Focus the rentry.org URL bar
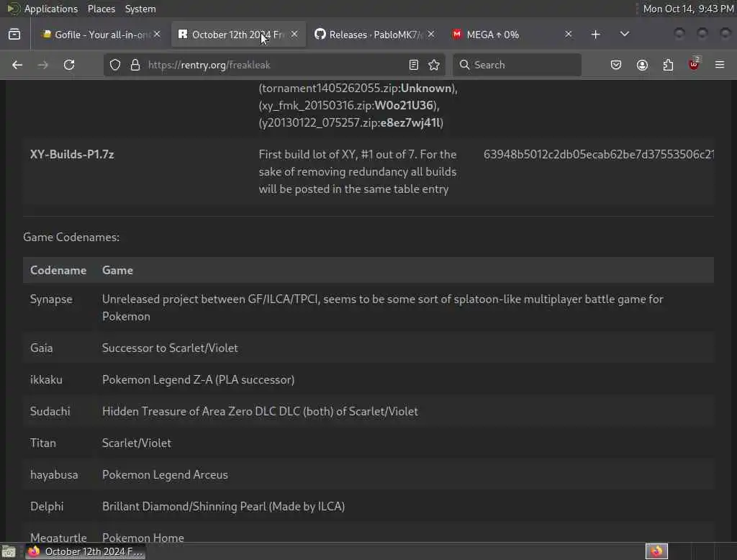The width and height of the screenshot is (737, 560). pos(275,65)
